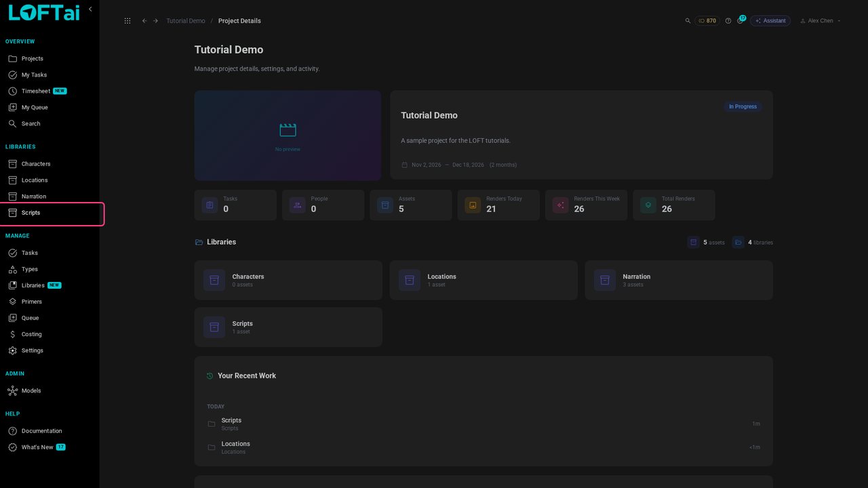Image resolution: width=868 pixels, height=488 pixels.
Task: Click the Tasks checkmark icon under Manage
Action: [x=12, y=253]
